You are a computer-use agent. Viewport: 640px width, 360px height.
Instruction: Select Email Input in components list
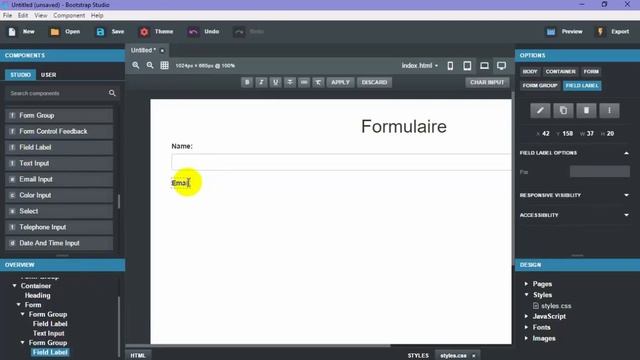(x=59, y=179)
